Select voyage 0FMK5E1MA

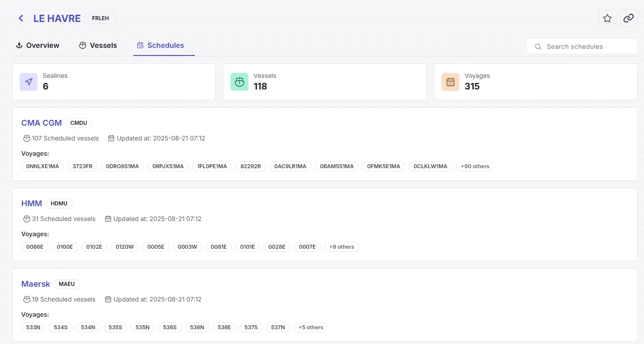[384, 166]
